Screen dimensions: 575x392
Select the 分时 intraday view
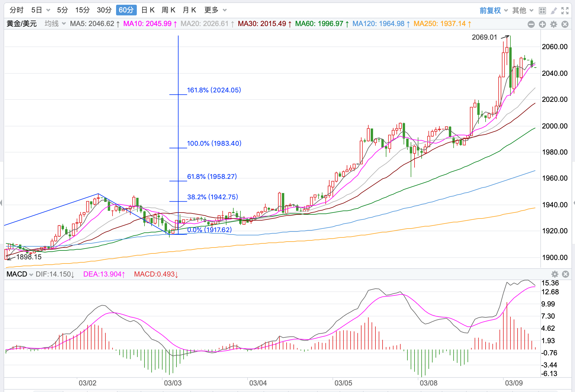pyautogui.click(x=16, y=10)
